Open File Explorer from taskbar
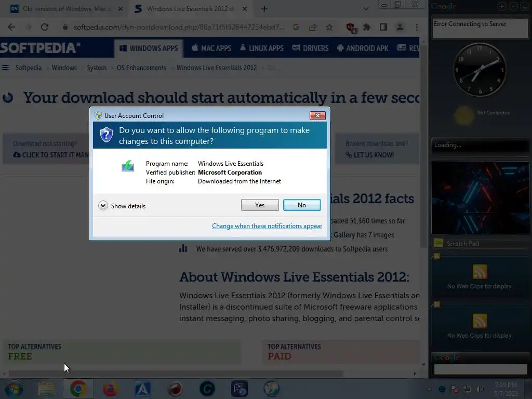Screen dimensions: 532x399 click(46, 389)
